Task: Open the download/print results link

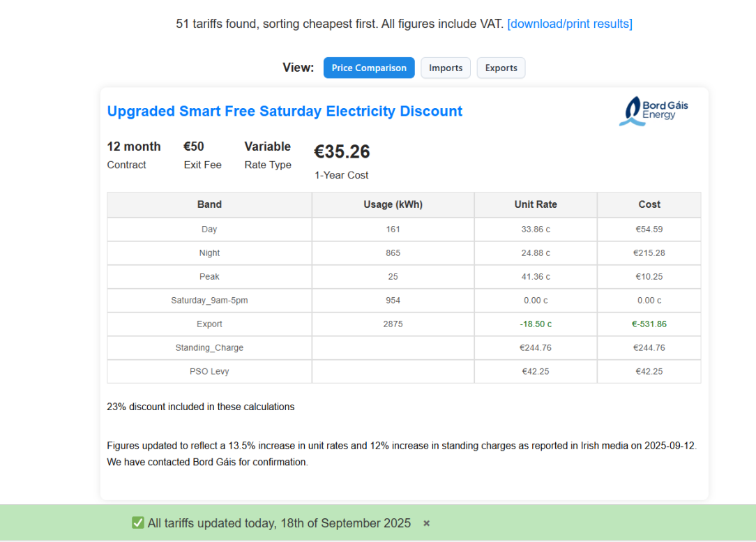Action: click(569, 24)
